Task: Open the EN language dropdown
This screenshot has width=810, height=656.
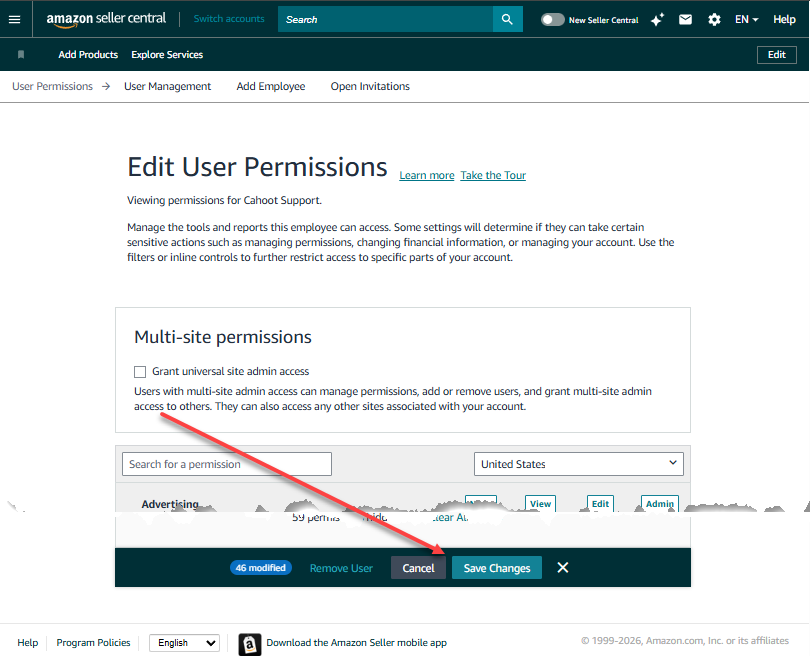Action: [746, 20]
